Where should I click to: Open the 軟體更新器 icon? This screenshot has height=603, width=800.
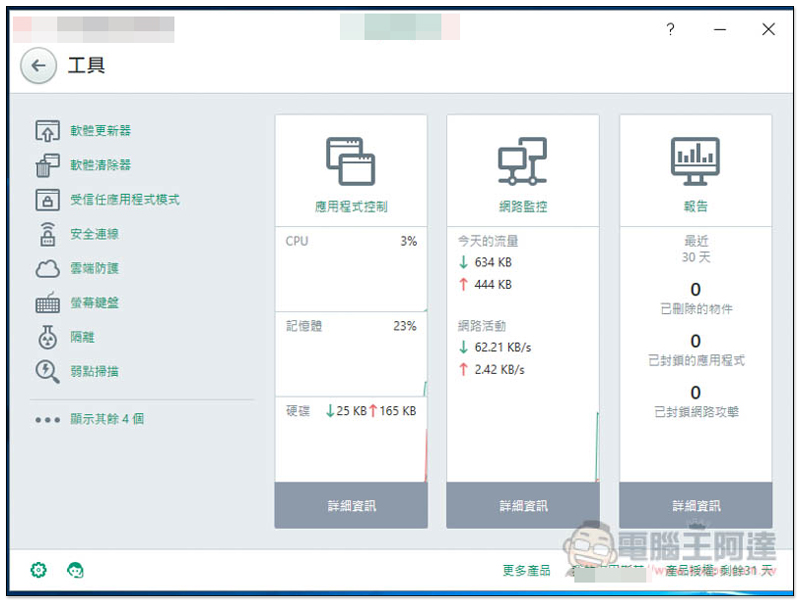(x=47, y=131)
